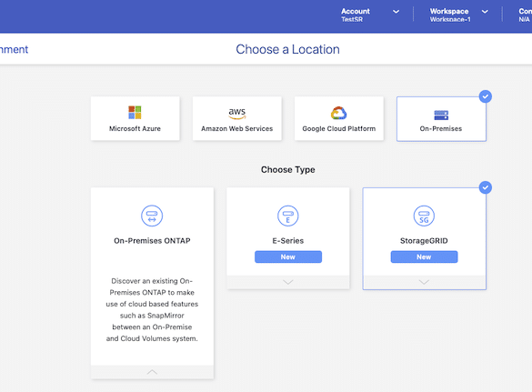532x392 pixels.
Task: Click the Choose Type heading
Action: 287,170
